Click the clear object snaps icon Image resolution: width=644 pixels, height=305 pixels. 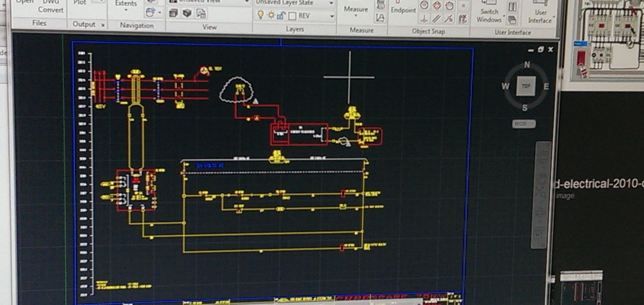point(463,19)
